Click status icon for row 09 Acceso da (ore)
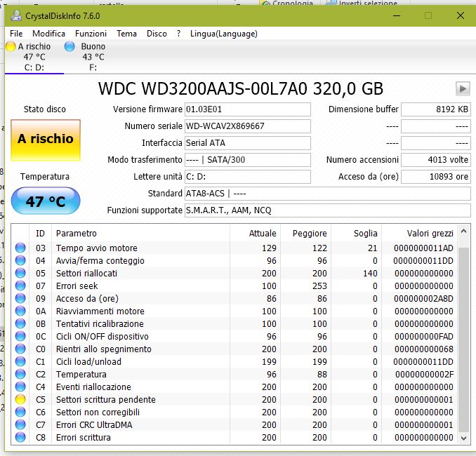The height and width of the screenshot is (456, 476). [x=20, y=299]
